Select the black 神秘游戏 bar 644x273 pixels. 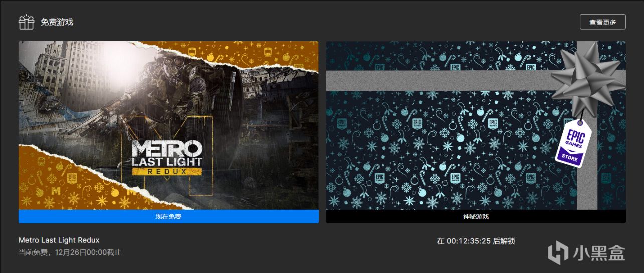476,217
